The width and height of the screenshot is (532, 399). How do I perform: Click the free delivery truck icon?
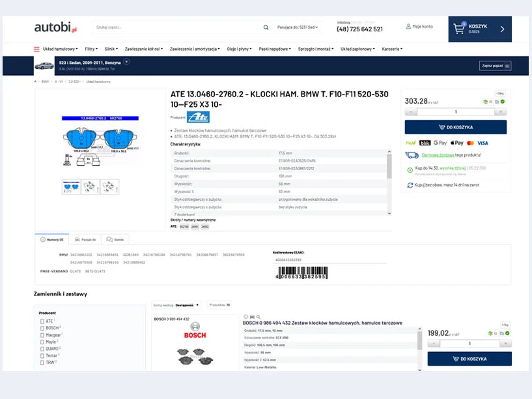pos(412,155)
